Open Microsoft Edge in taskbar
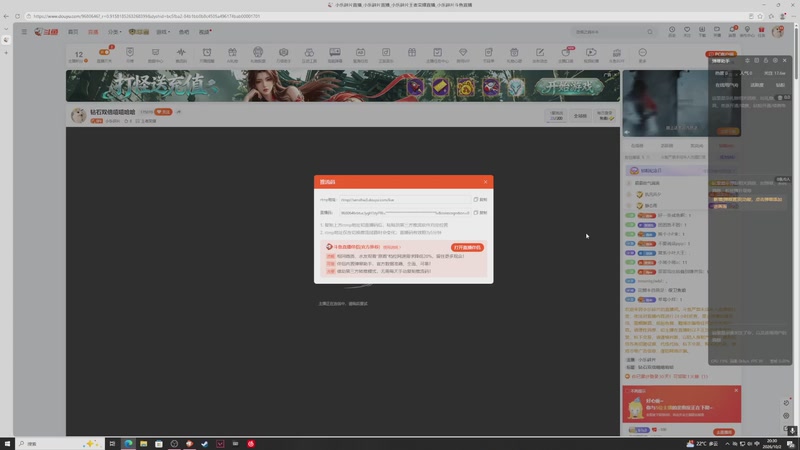The height and width of the screenshot is (450, 800). [128, 444]
